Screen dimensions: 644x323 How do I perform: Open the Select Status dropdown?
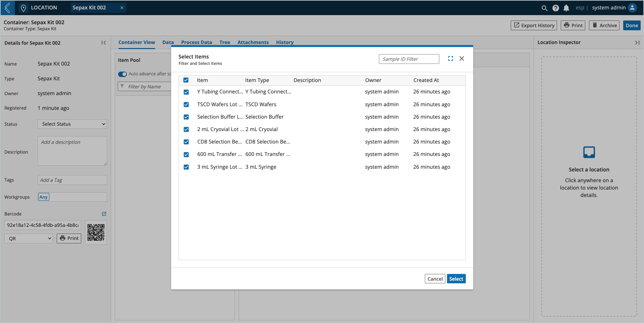pos(72,124)
